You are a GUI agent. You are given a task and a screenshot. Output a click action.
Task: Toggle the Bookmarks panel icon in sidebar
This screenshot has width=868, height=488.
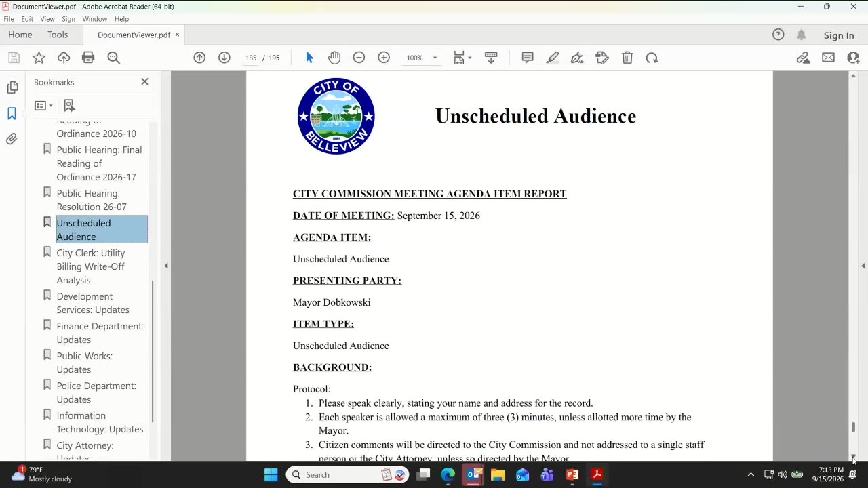[x=12, y=113]
